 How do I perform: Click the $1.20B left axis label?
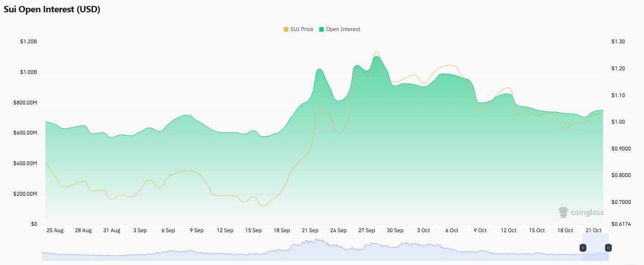pyautogui.click(x=28, y=42)
